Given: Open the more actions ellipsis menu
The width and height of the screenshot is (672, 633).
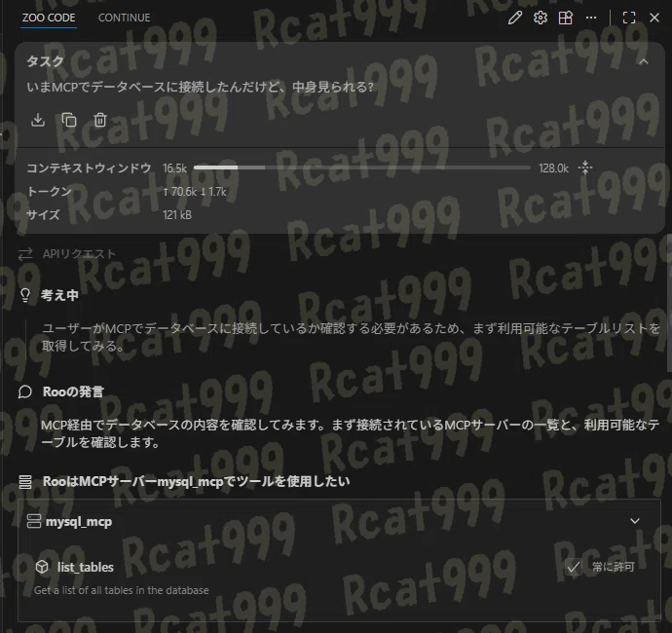Looking at the screenshot, I should click(591, 18).
